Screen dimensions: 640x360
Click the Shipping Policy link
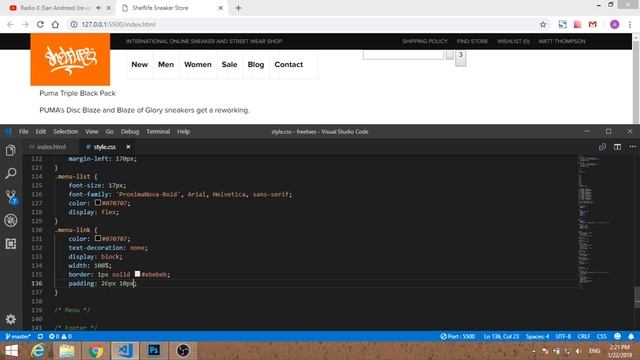point(425,41)
